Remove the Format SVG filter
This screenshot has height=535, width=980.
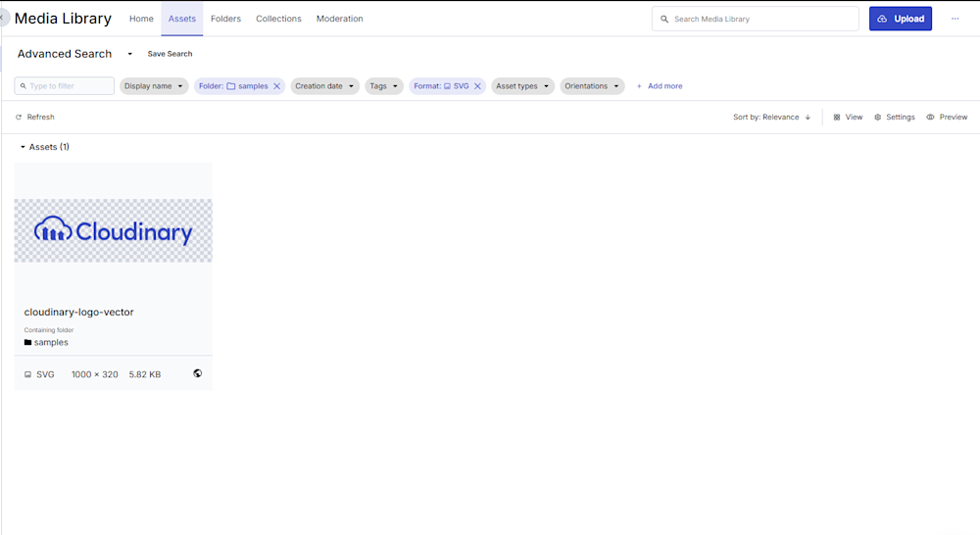pyautogui.click(x=477, y=86)
